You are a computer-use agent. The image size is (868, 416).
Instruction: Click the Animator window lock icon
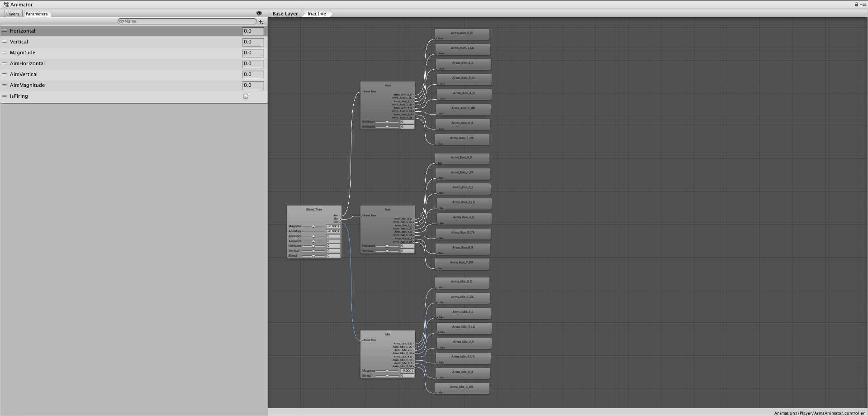(x=856, y=5)
